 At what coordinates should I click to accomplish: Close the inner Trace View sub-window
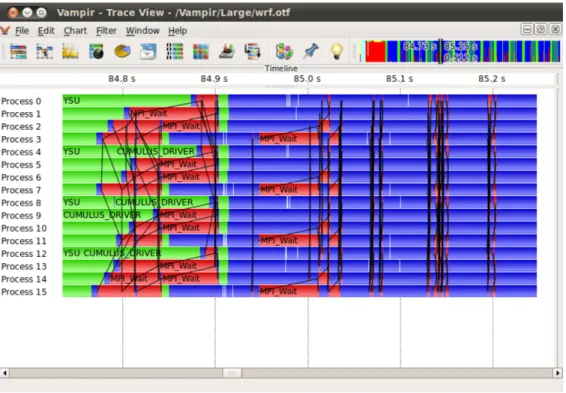(x=555, y=30)
